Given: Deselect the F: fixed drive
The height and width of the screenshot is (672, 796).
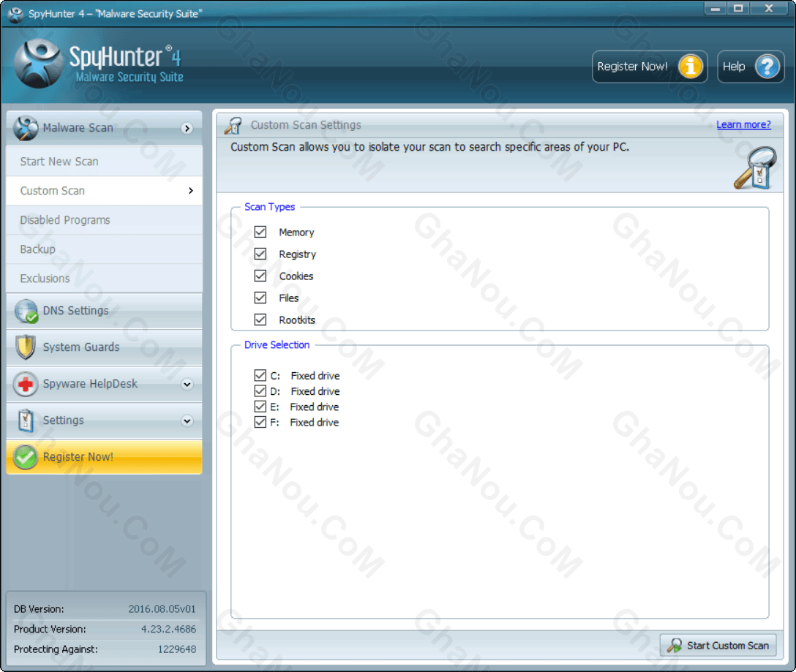Looking at the screenshot, I should 260,422.
